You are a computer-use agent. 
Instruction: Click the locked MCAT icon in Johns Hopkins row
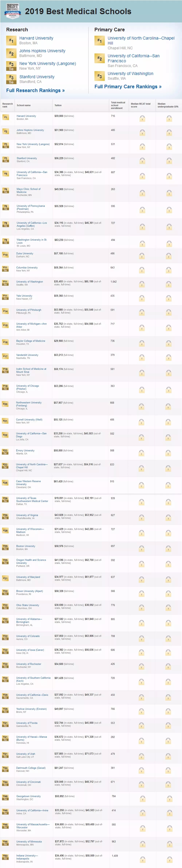(x=142, y=132)
